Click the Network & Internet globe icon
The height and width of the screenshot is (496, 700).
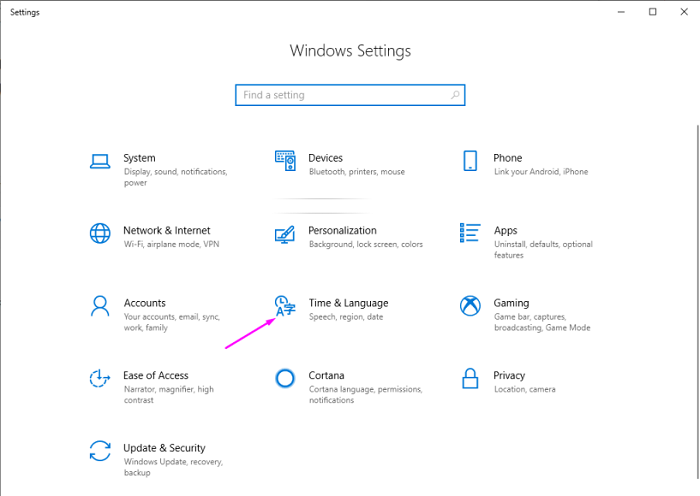99,234
